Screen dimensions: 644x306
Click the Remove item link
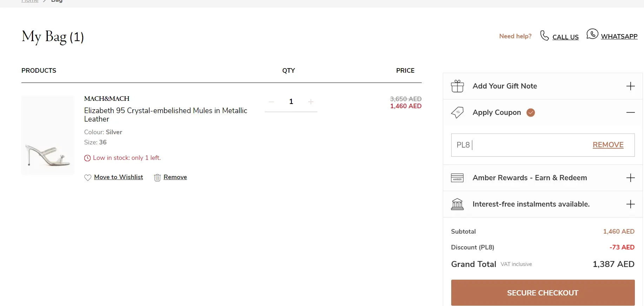[x=175, y=177]
